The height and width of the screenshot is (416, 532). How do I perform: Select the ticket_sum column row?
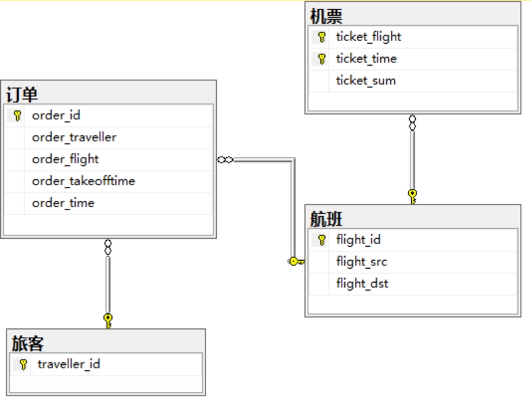(413, 81)
